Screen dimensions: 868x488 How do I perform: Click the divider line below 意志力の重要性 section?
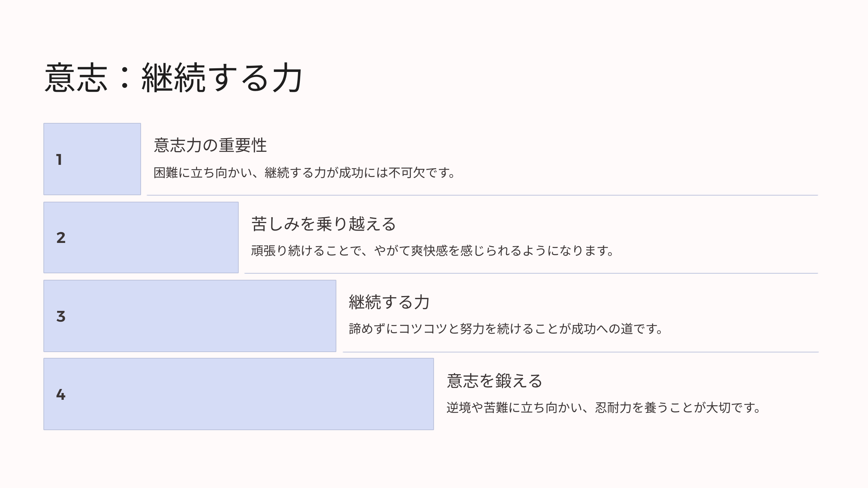tap(482, 195)
